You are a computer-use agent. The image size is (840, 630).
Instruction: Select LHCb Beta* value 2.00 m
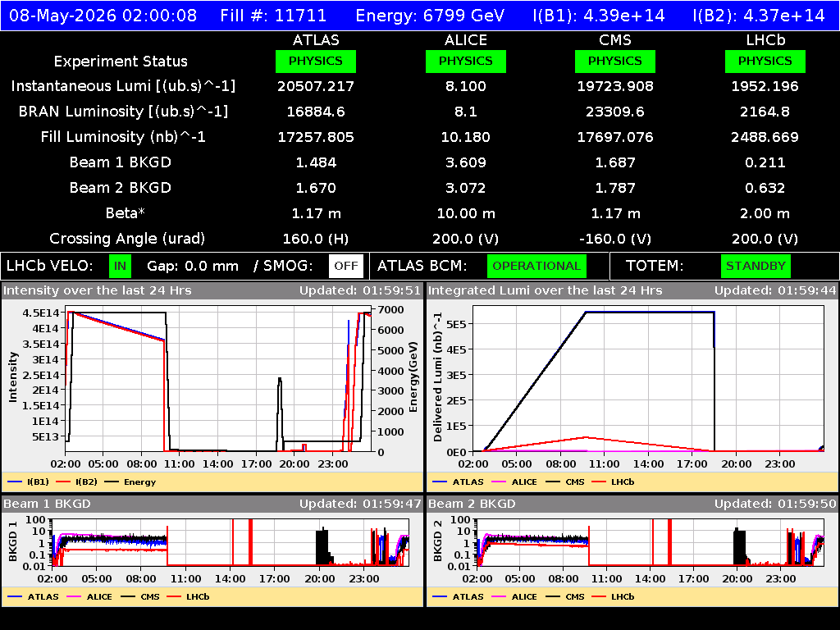coord(765,213)
